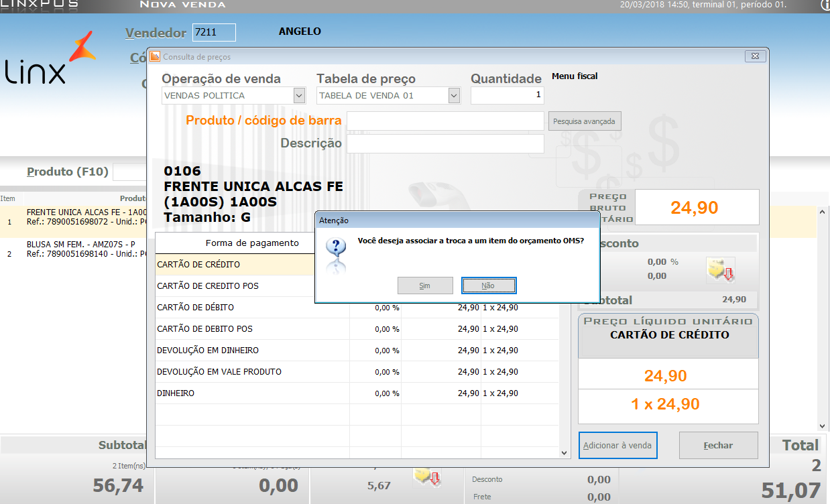Click Sim in the Atenção dialog
This screenshot has height=504, width=830.
click(x=425, y=285)
